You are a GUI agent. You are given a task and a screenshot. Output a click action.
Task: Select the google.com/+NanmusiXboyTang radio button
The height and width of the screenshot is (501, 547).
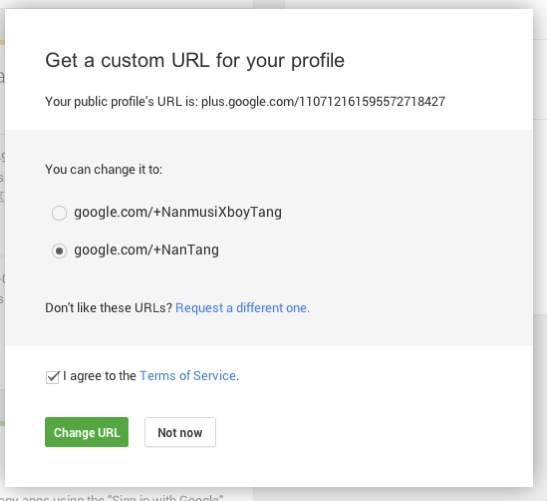pyautogui.click(x=59, y=213)
